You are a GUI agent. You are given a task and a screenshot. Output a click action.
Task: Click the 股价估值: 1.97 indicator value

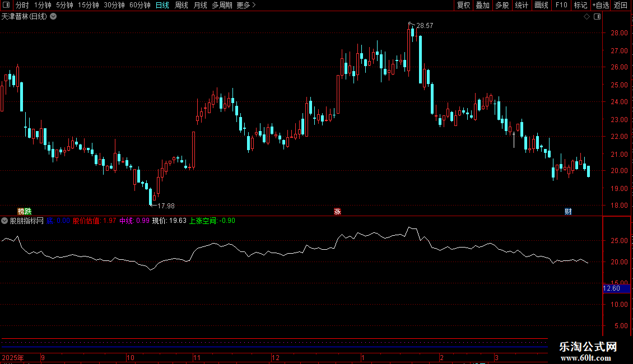coord(94,221)
